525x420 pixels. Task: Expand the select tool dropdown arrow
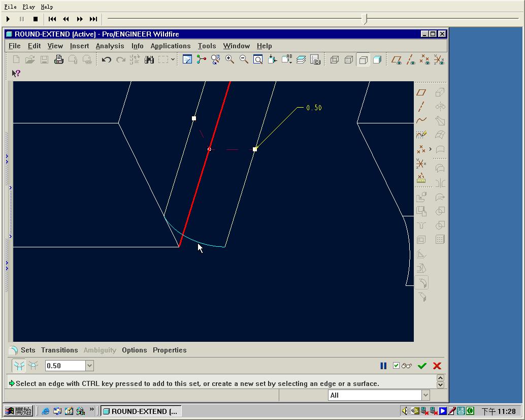point(173,59)
